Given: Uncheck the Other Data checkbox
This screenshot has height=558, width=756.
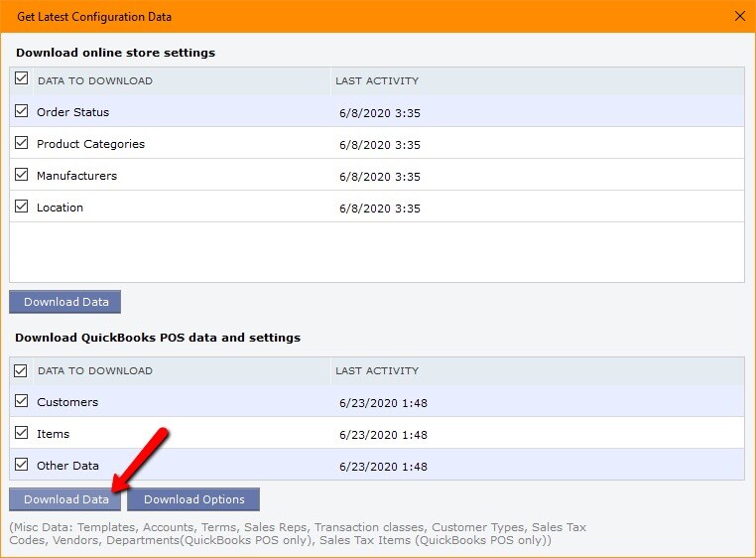Looking at the screenshot, I should tap(21, 465).
